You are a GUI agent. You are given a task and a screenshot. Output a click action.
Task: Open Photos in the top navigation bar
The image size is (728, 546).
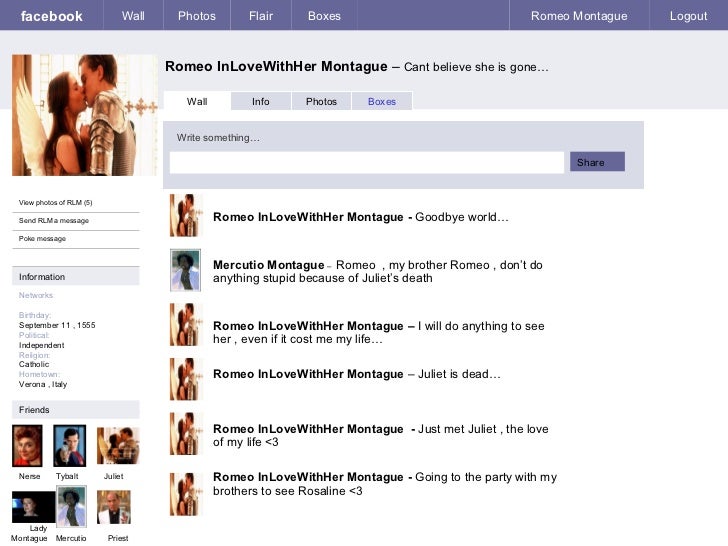pyautogui.click(x=197, y=16)
